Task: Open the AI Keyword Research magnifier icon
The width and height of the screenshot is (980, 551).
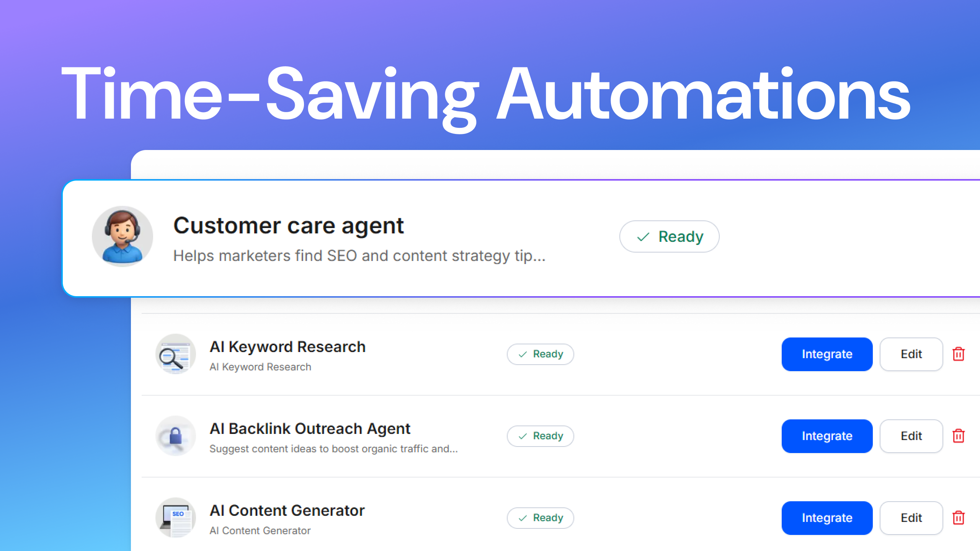Action: [x=176, y=354]
